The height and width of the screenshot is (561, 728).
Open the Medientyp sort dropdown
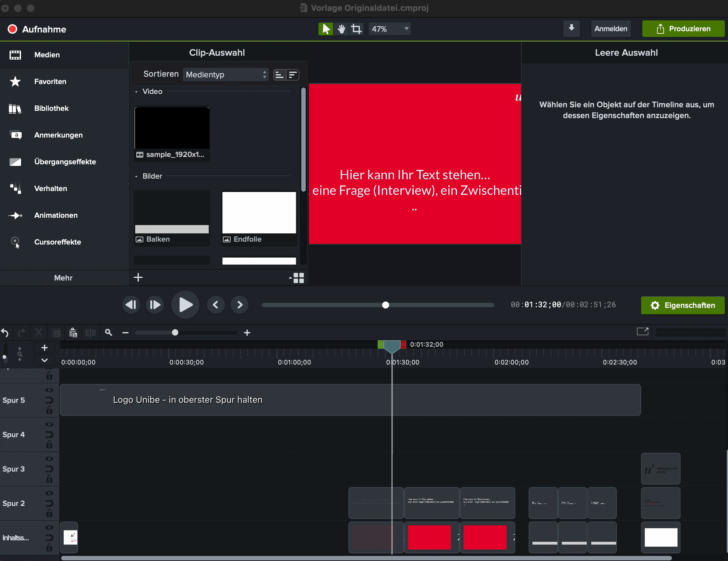pyautogui.click(x=226, y=75)
